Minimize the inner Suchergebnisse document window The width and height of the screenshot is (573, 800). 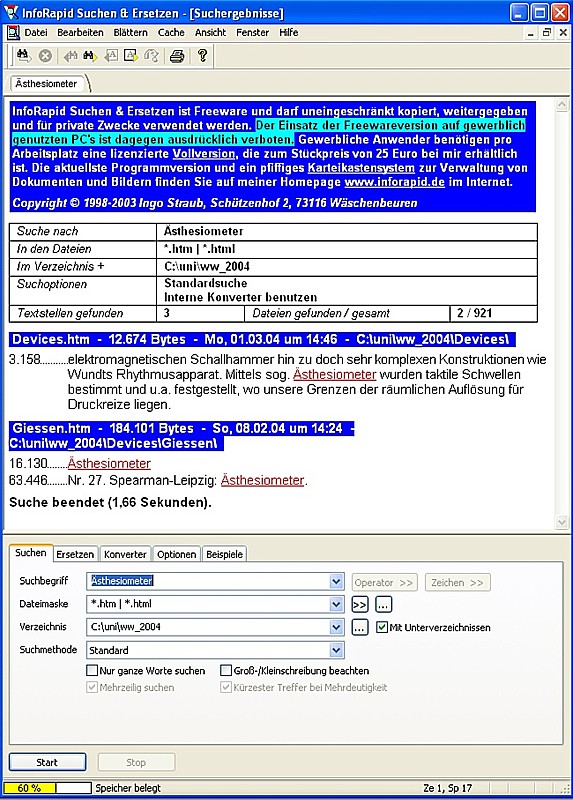pos(531,33)
